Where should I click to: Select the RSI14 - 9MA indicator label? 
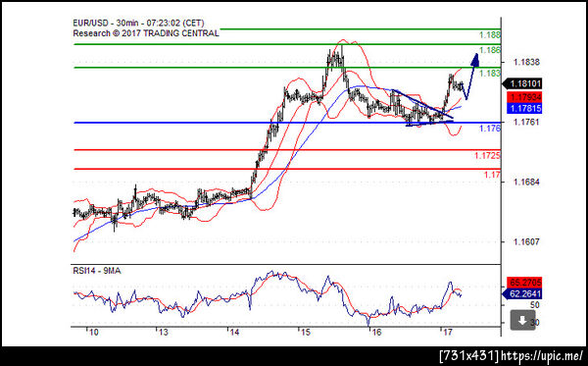(x=97, y=271)
